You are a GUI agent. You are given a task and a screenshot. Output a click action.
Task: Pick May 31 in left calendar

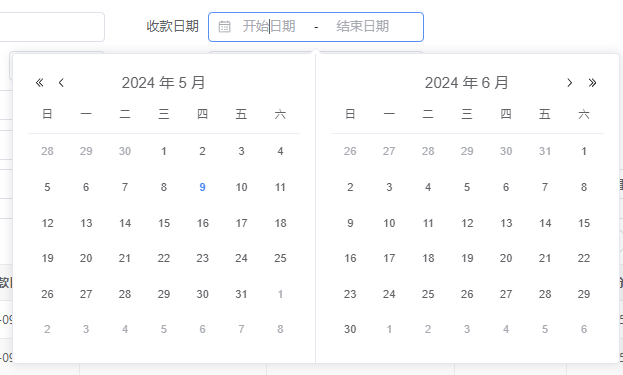pyautogui.click(x=241, y=294)
